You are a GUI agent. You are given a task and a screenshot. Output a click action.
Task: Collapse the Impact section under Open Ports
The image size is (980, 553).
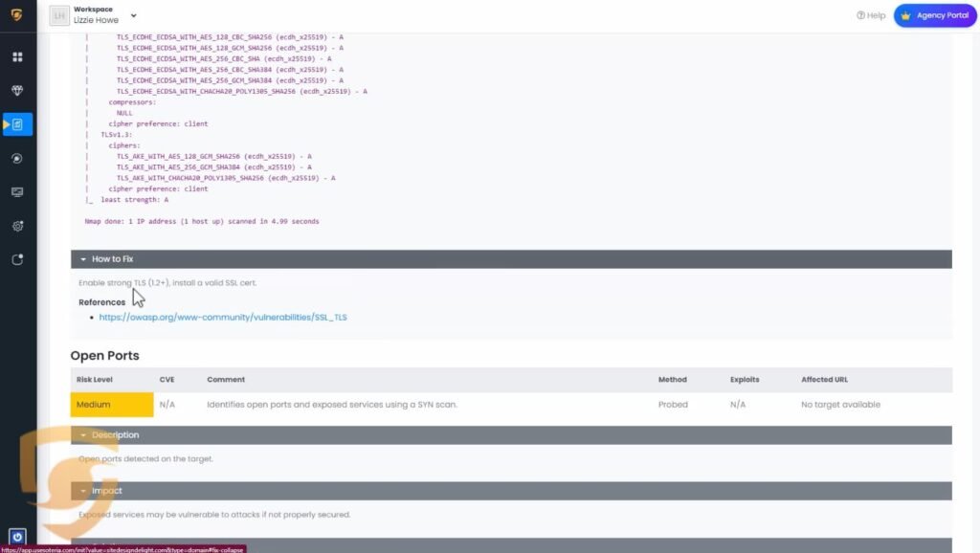106,491
